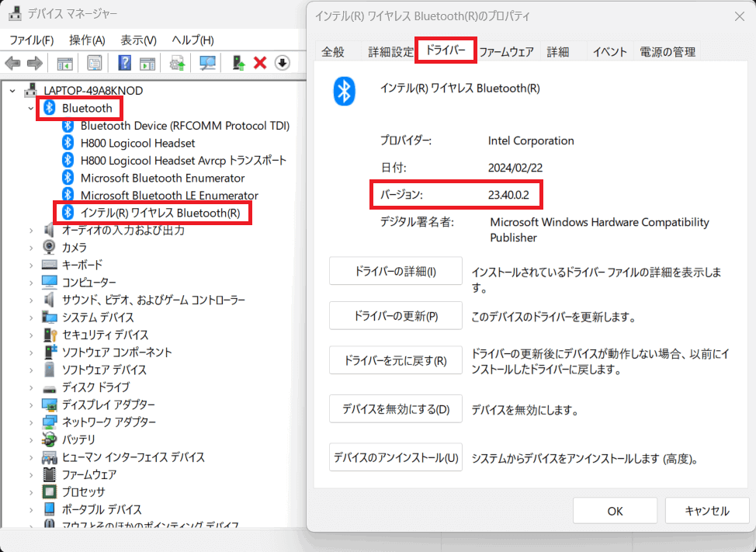Click the ドライバーの詳細(I) button
This screenshot has width=756, height=552.
[395, 271]
